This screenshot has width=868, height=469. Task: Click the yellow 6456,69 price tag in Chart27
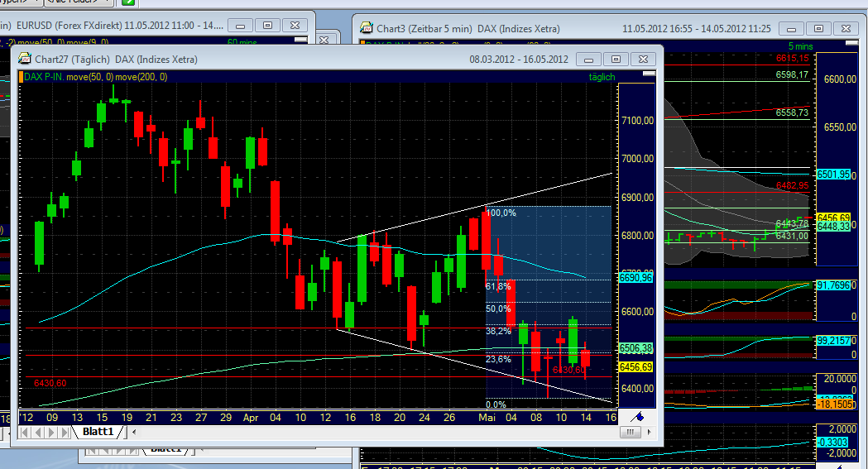(x=636, y=367)
